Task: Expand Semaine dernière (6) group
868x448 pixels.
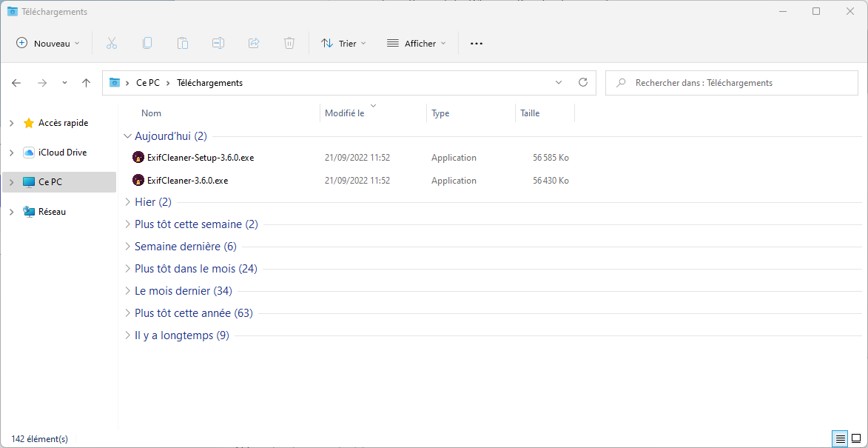Action: click(x=127, y=247)
